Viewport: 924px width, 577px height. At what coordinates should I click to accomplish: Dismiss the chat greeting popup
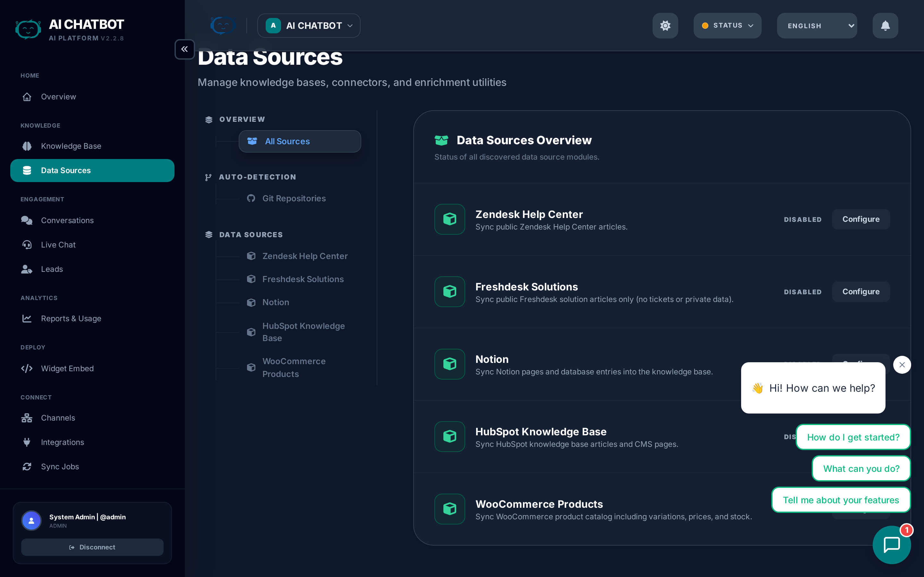902,365
